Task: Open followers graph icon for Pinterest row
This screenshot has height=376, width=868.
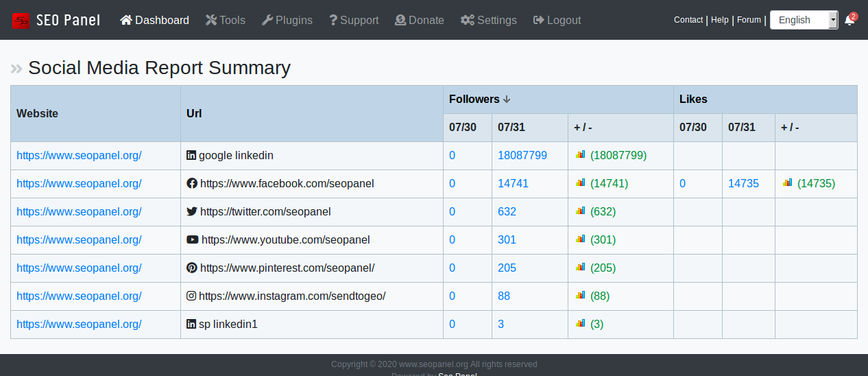Action: (580, 268)
